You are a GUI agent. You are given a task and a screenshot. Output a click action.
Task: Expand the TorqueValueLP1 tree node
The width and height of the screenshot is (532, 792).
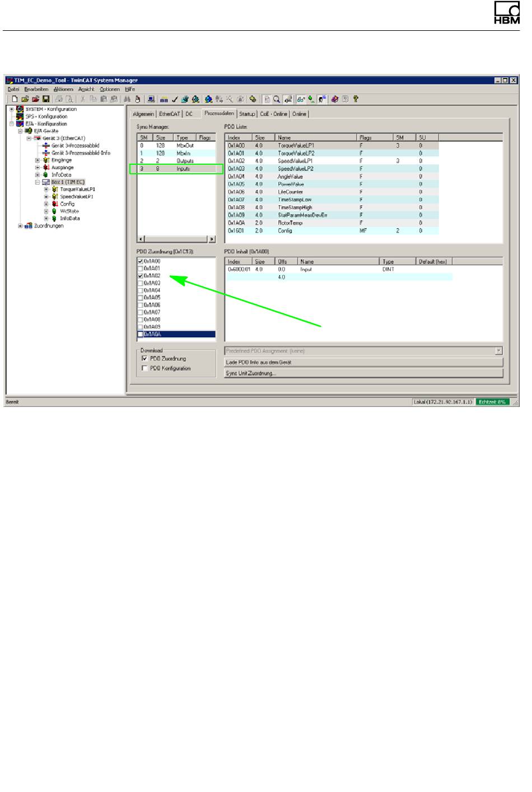[46, 189]
